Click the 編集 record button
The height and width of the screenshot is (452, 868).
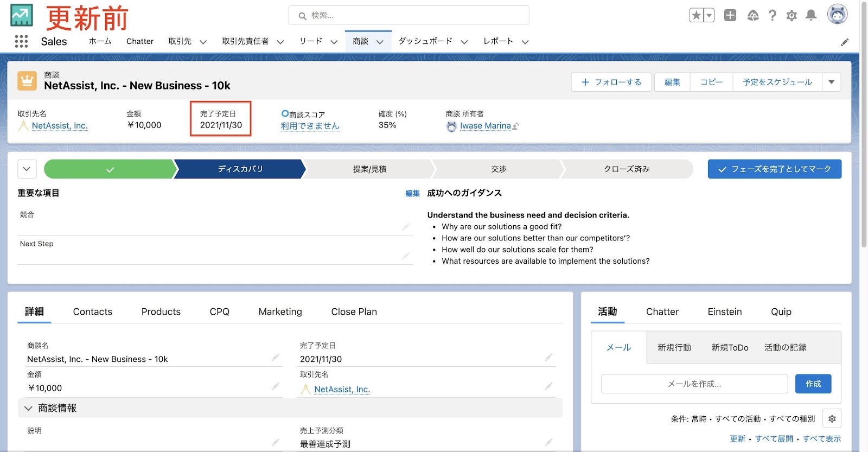tap(672, 82)
